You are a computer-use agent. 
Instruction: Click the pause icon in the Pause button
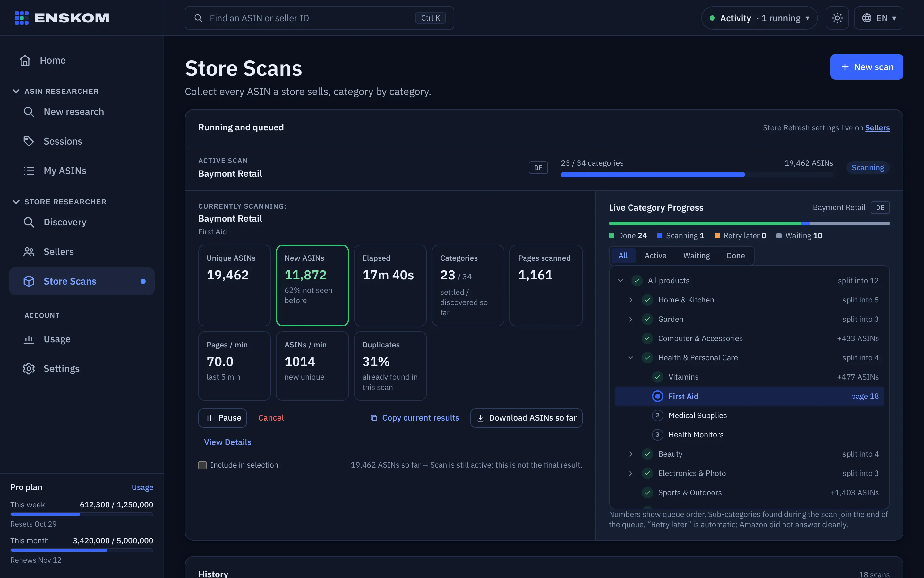pyautogui.click(x=209, y=418)
